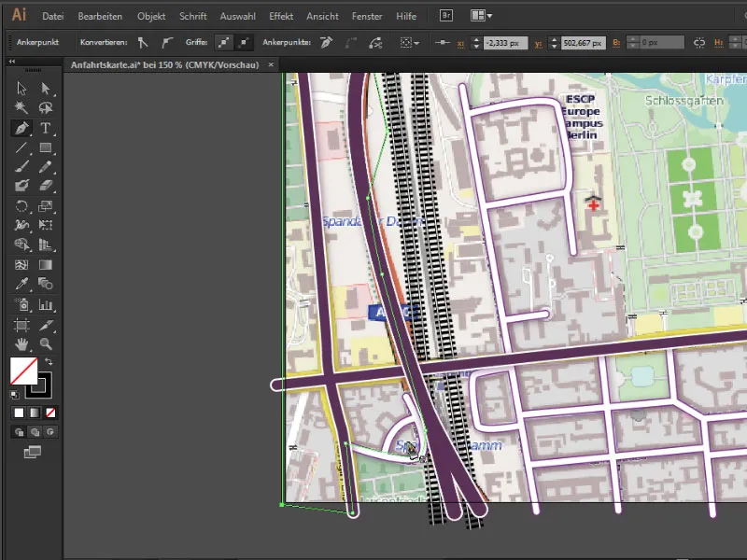Enable Draw Normal mode
This screenshot has width=747, height=560.
19,432
